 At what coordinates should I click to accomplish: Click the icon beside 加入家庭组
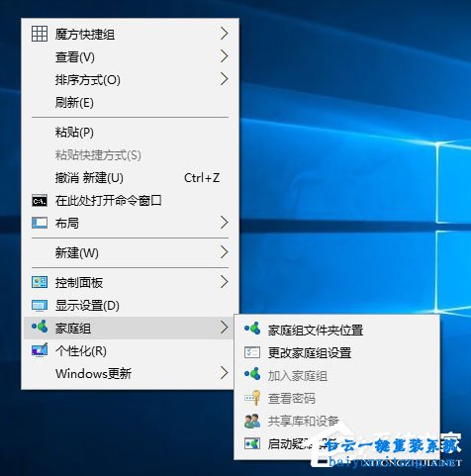pos(252,374)
